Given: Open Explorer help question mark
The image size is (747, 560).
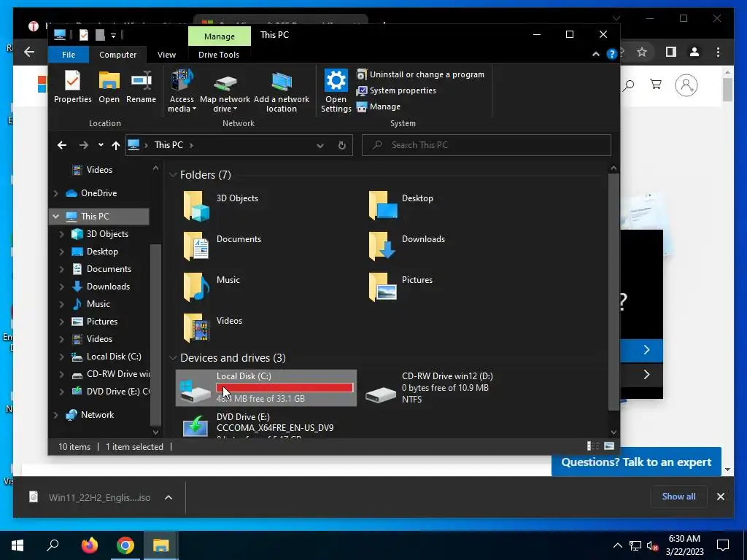Looking at the screenshot, I should pyautogui.click(x=612, y=54).
